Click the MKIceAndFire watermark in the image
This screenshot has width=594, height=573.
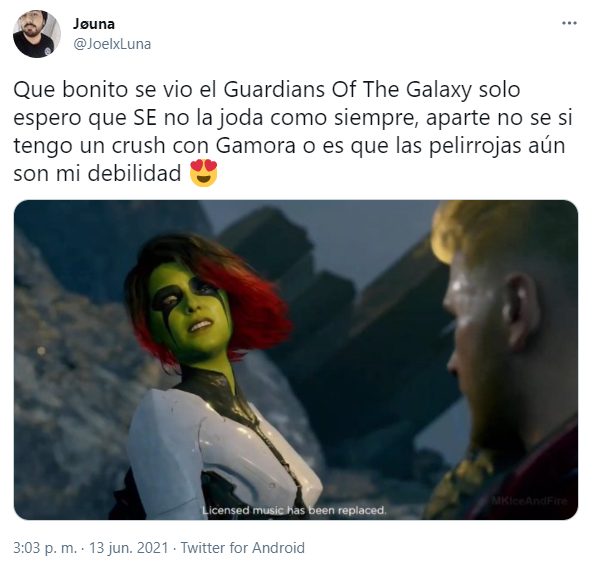(x=530, y=501)
